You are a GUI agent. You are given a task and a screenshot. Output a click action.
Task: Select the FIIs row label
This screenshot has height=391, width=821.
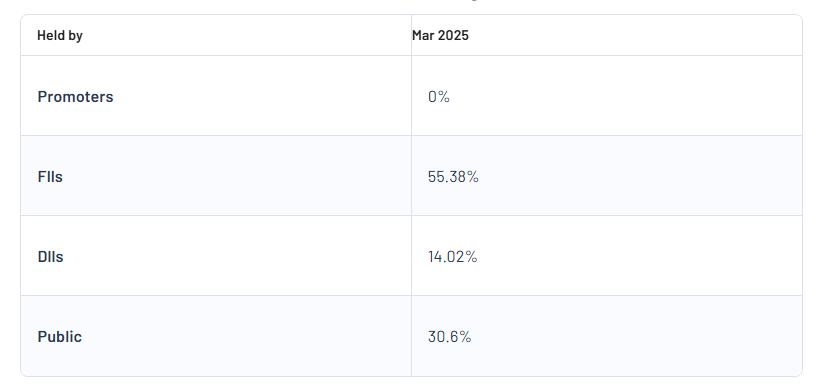[x=50, y=177]
